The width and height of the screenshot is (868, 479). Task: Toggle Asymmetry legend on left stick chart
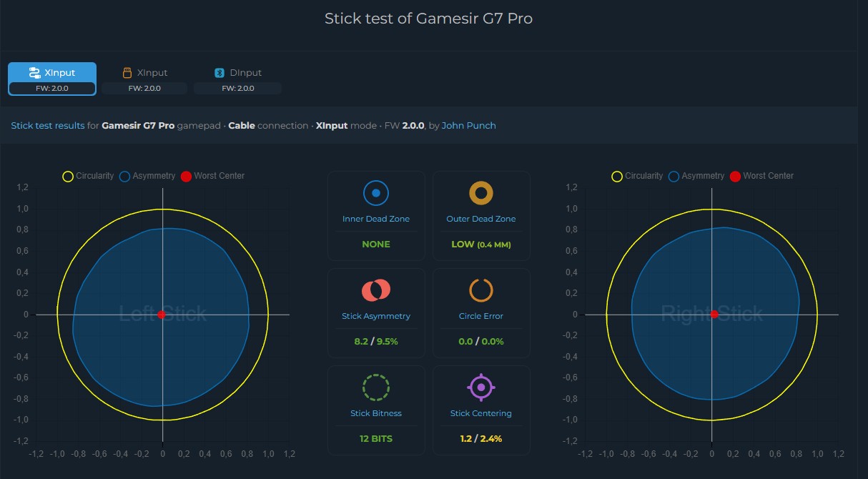point(147,176)
